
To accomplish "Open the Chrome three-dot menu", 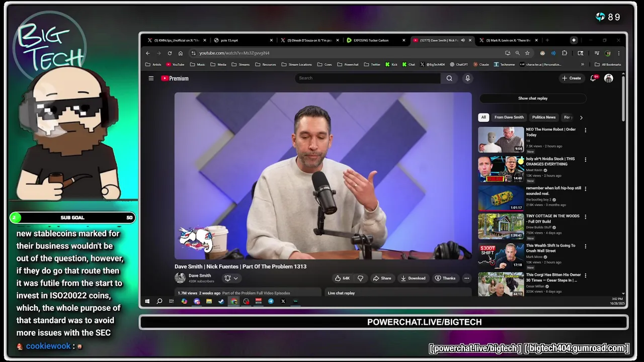I will click(619, 53).
